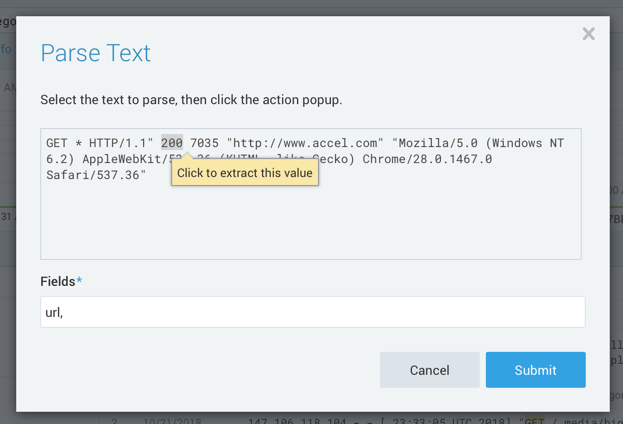Click the Parse Text dialog heading
The image size is (623, 424).
coord(95,53)
